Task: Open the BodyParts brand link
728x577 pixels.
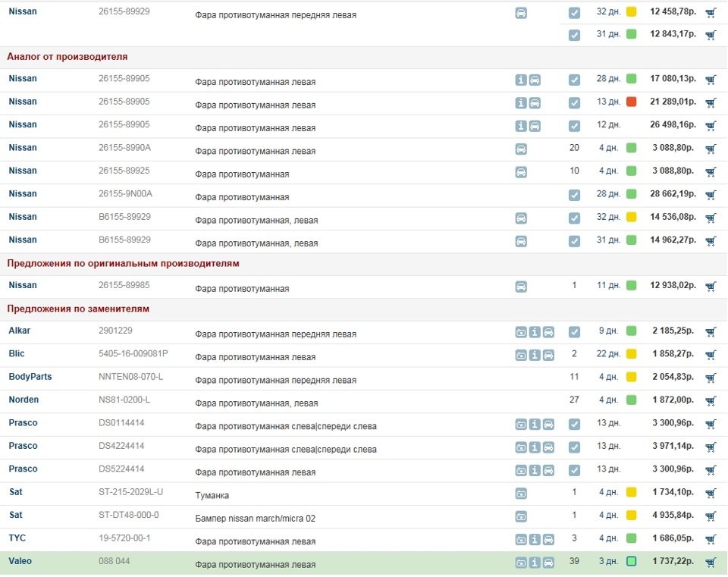Action: pyautogui.click(x=30, y=377)
